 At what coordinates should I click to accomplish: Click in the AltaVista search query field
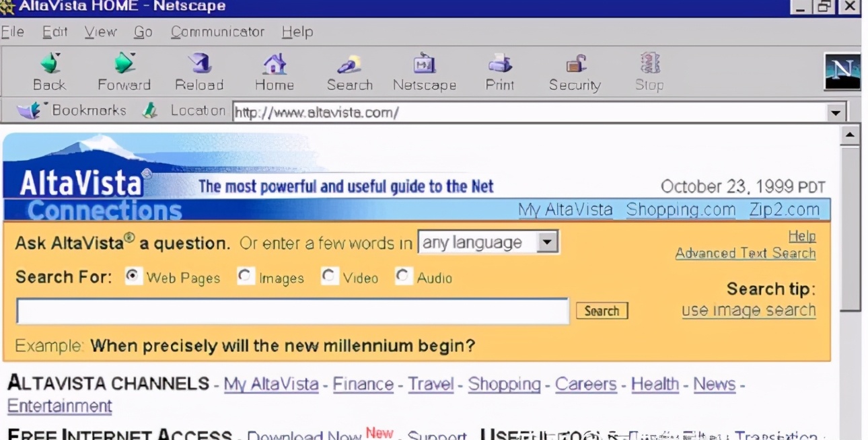(x=293, y=311)
